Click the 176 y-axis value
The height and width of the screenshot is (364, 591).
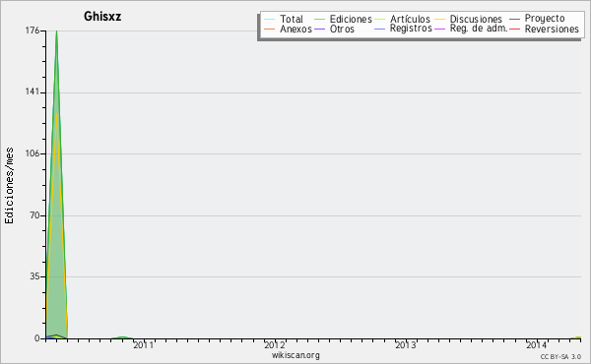click(x=33, y=30)
